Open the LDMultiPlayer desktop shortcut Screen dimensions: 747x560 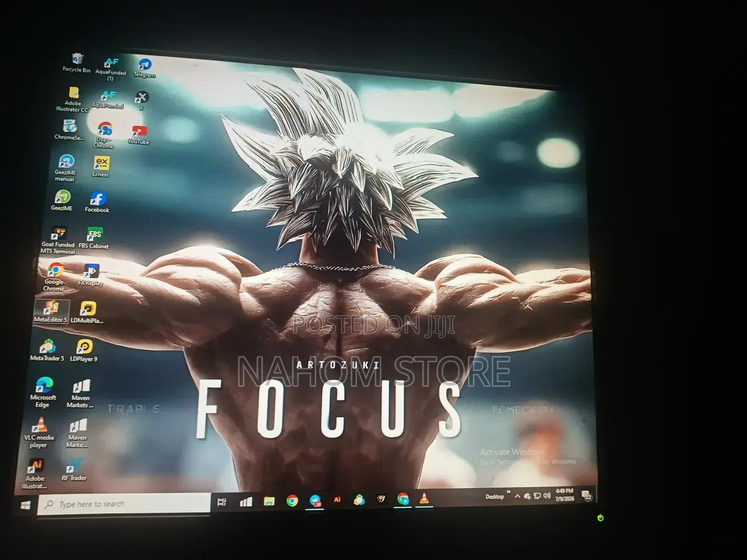(87, 312)
